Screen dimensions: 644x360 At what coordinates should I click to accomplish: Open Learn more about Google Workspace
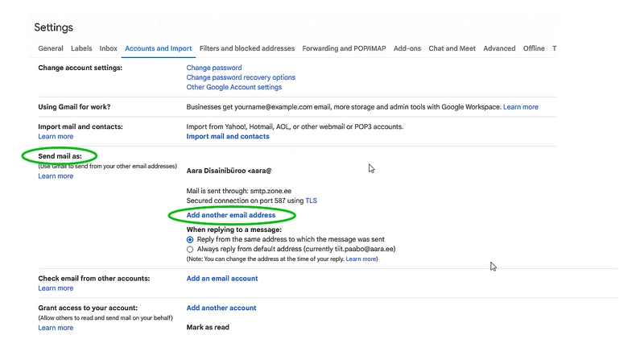coord(521,107)
